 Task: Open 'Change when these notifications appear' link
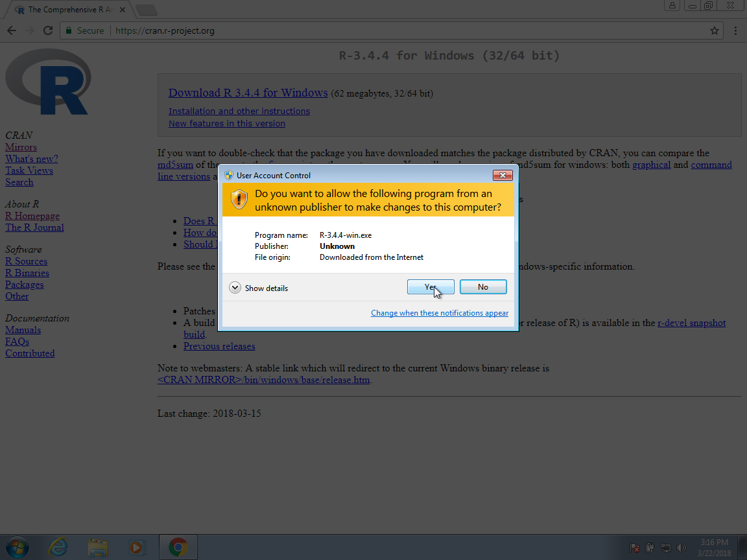pos(439,313)
